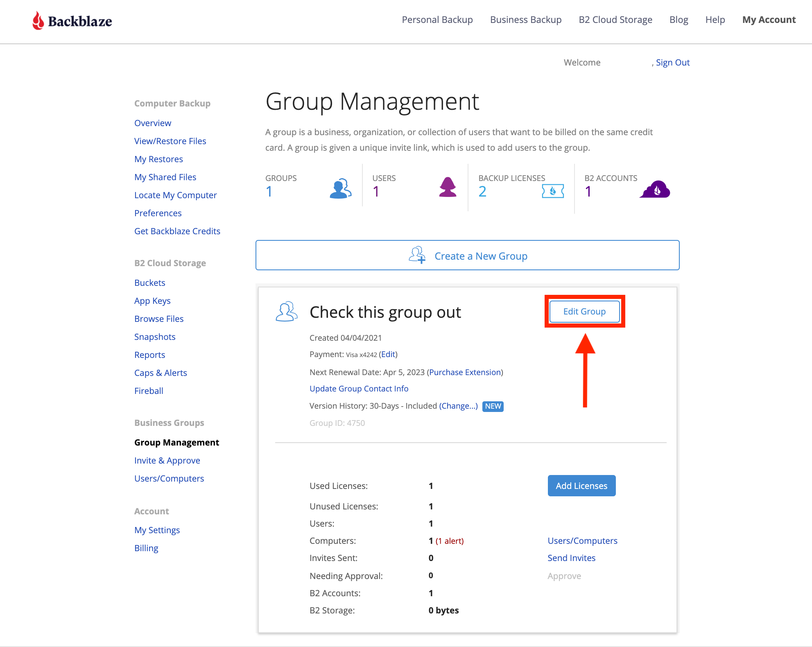The image size is (812, 647).
Task: Click the Send Invites link
Action: coord(571,558)
